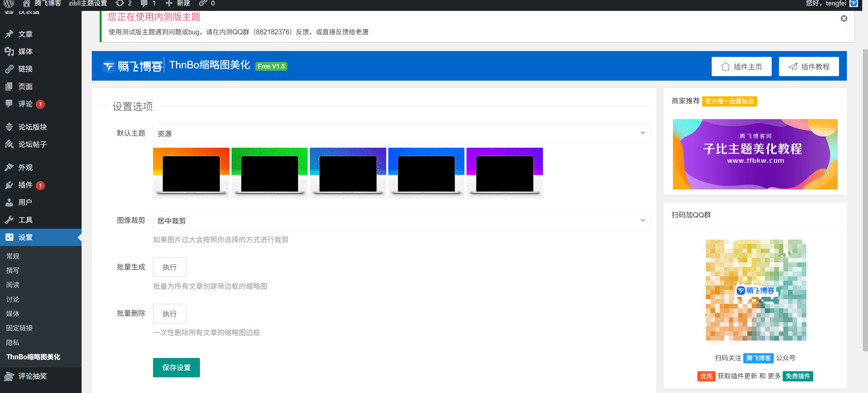Viewport: 868px width, 393px height.
Task: Dismiss the beta theme notice
Action: point(844,18)
